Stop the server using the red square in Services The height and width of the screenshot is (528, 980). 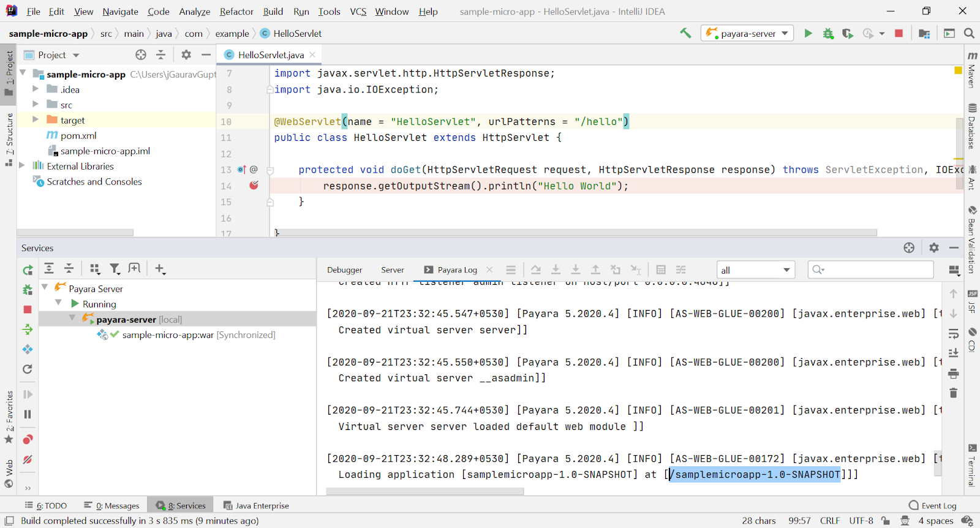tap(28, 309)
